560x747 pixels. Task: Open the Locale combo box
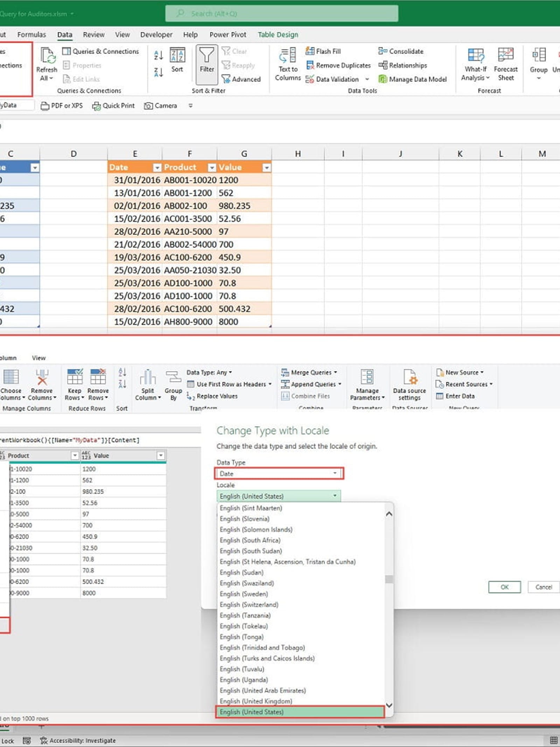(335, 496)
